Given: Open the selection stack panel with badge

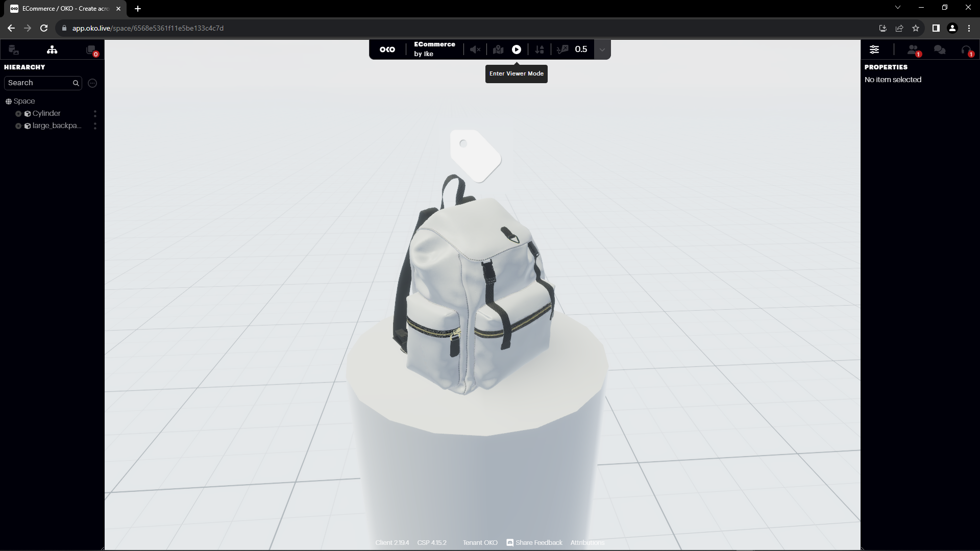Looking at the screenshot, I should tap(91, 50).
